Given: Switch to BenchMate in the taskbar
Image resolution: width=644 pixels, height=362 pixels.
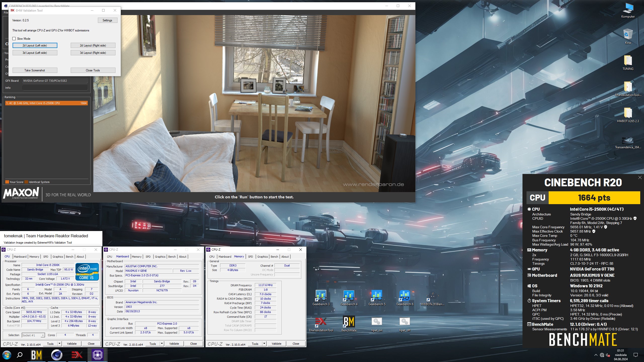Looking at the screenshot, I should pyautogui.click(x=36, y=355).
